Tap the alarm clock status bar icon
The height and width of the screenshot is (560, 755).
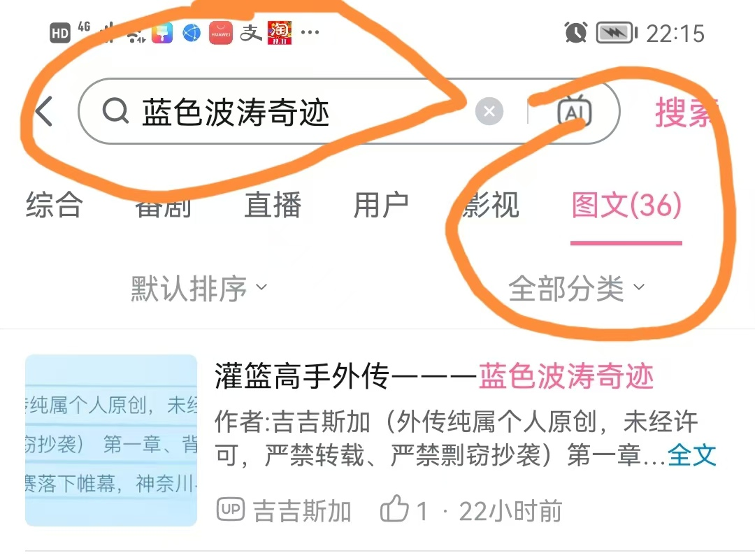pyautogui.click(x=576, y=33)
